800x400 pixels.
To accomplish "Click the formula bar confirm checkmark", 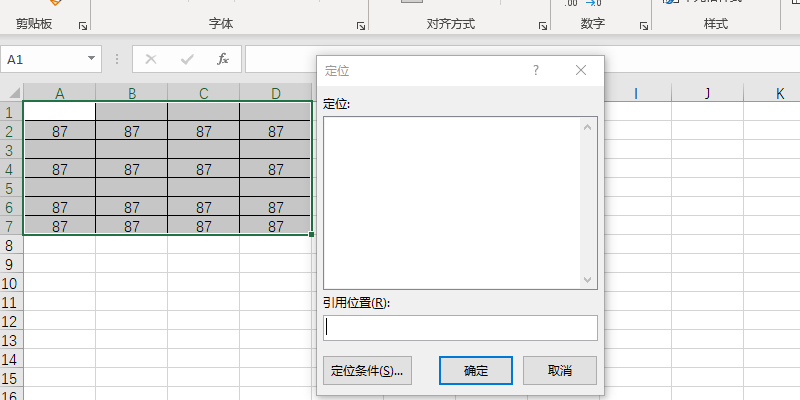I will coord(187,59).
